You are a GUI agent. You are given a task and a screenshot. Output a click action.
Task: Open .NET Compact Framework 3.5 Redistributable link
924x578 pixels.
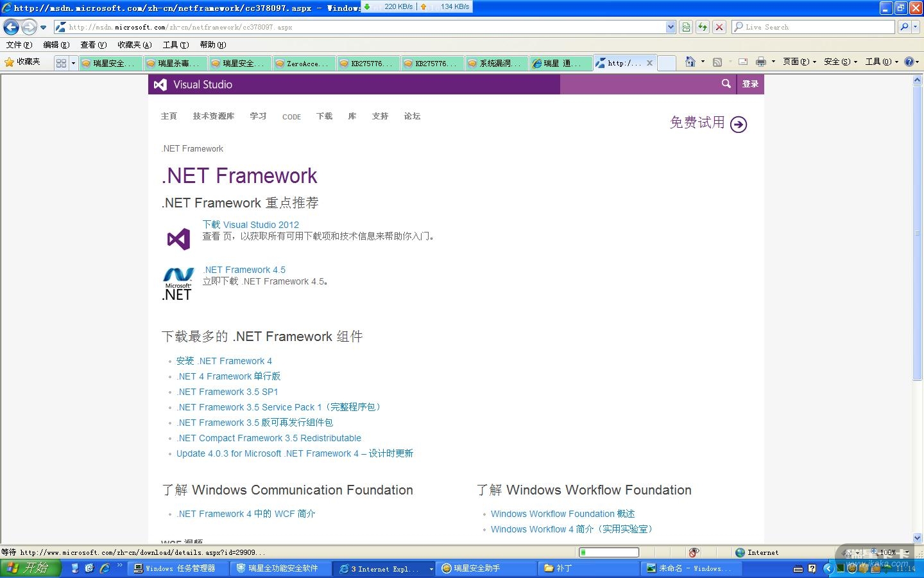point(269,438)
